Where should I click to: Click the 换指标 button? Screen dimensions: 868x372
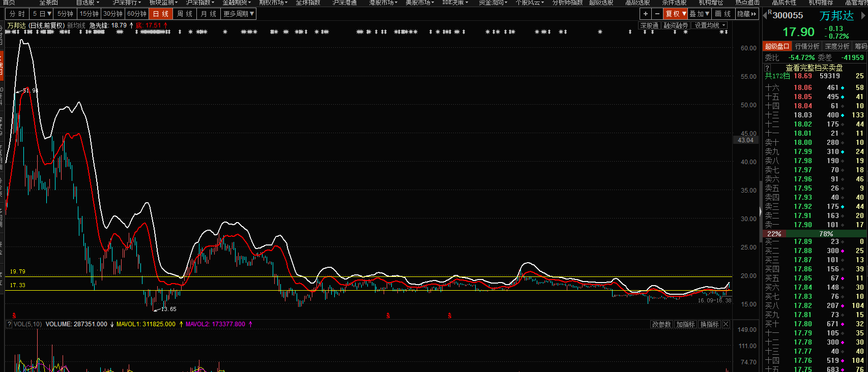(709, 324)
